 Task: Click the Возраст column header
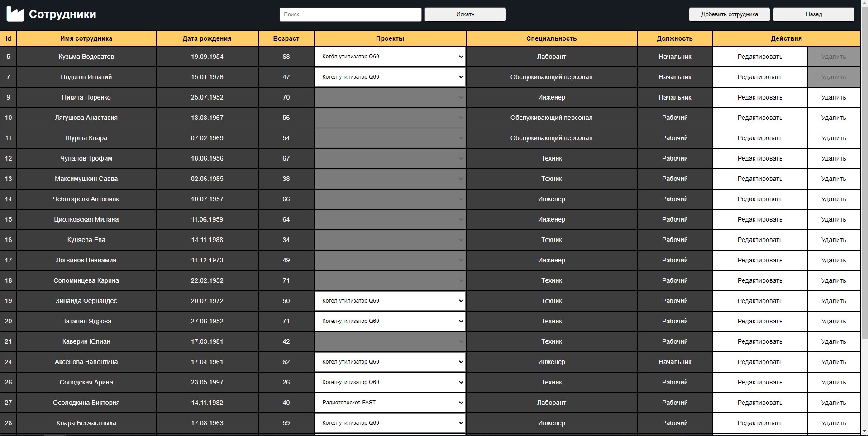[x=286, y=38]
